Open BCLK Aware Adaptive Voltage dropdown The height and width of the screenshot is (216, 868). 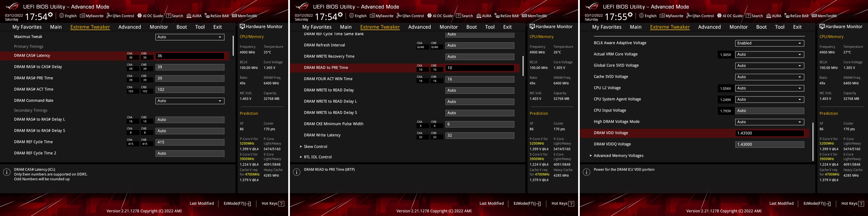click(x=769, y=43)
